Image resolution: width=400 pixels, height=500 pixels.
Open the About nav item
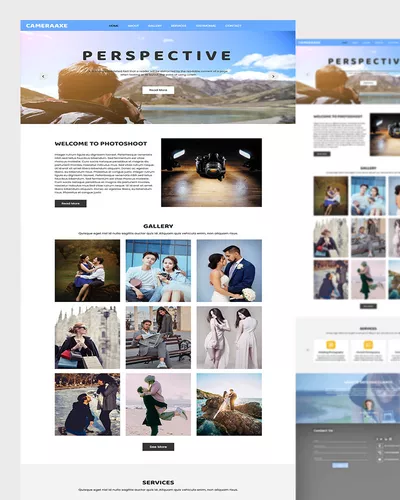pyautogui.click(x=133, y=26)
